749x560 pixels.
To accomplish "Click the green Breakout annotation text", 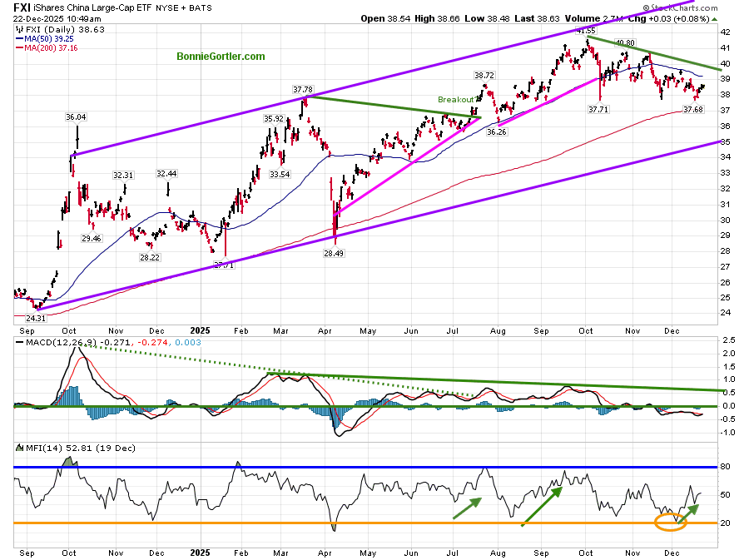I will (456, 99).
